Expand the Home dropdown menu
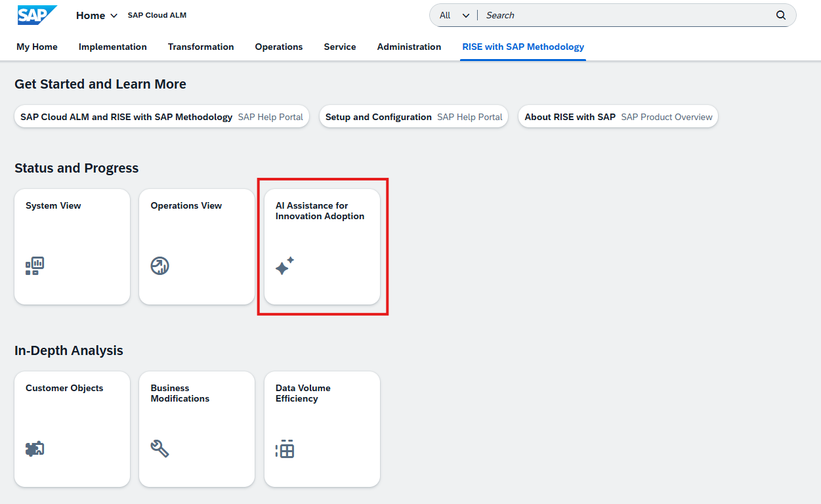The image size is (821, 504). [96, 15]
